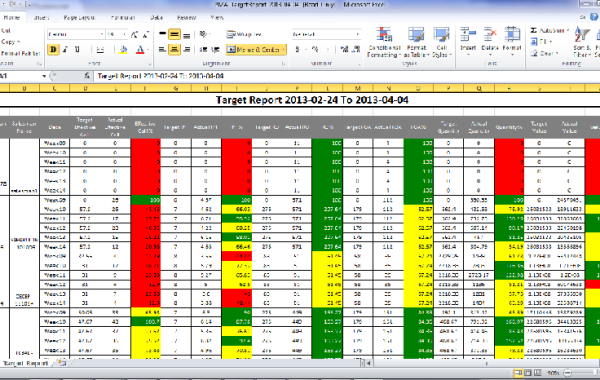Click the Merge & Center button
This screenshot has width=600, height=380.
256,50
